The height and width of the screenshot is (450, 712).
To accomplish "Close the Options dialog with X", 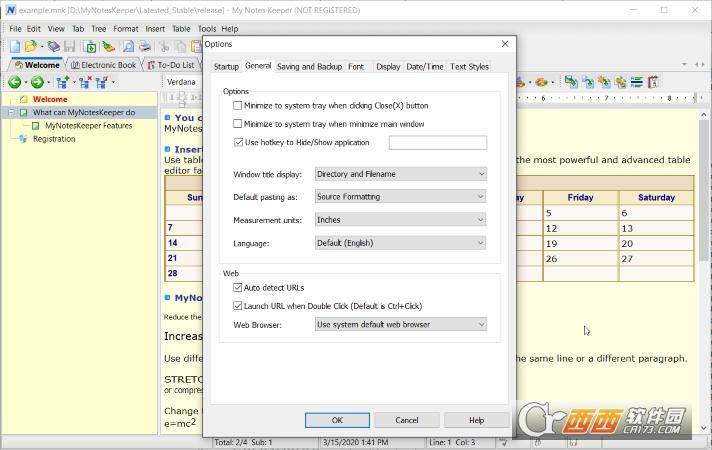I will point(505,44).
